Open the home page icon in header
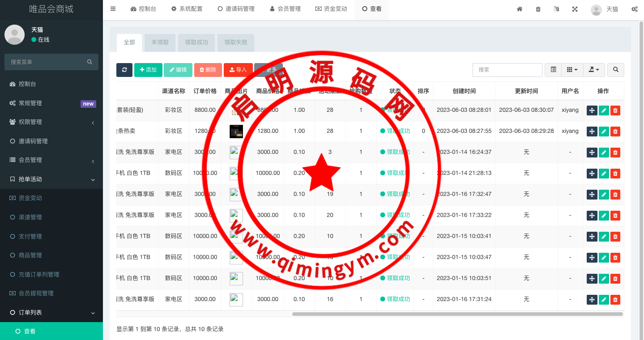644x340 pixels. pos(520,9)
